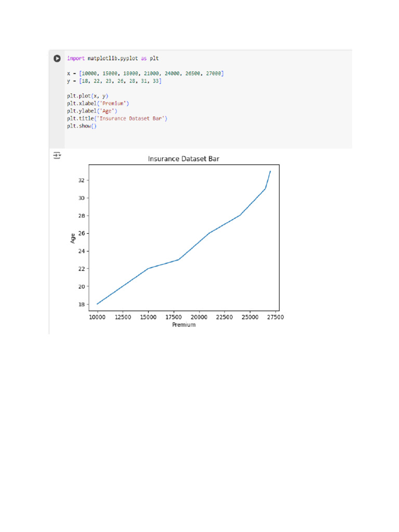Click the 26 y-axis tick label
399x532 pixels.
pyautogui.click(x=82, y=233)
